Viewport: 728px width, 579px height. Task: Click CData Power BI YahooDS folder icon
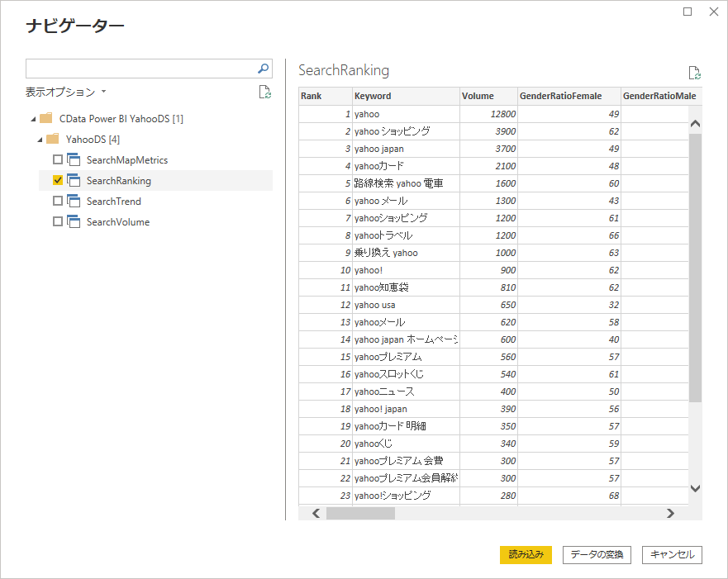pyautogui.click(x=46, y=118)
